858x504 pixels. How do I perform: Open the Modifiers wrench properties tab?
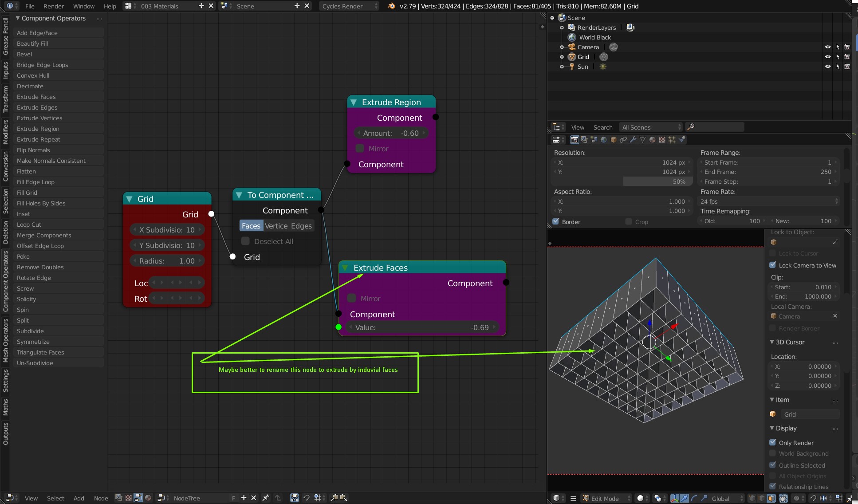point(633,140)
